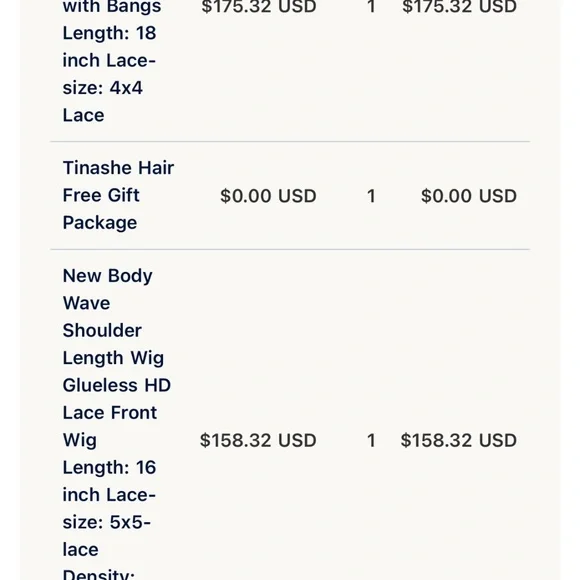Click the 'Density:' option text

click(x=99, y=574)
